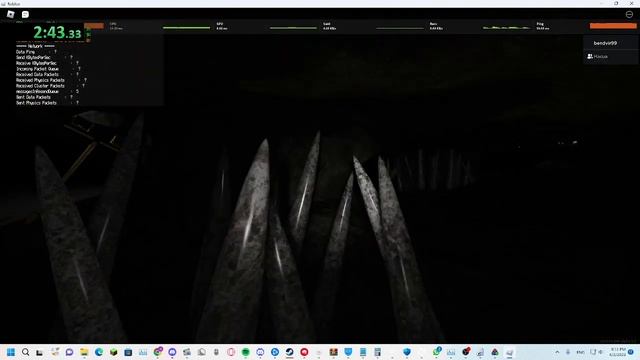Open the purple chat bubble taskbar app
The image size is (640, 360).
point(69,352)
